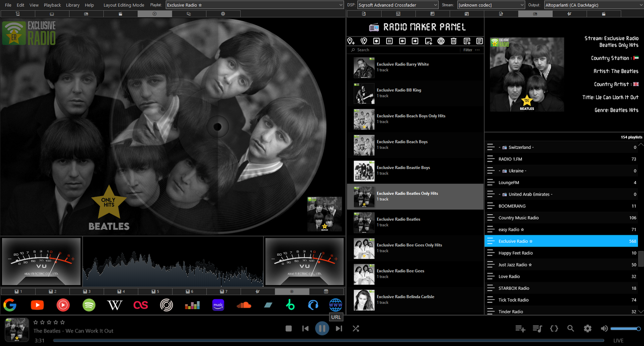
Task: Select Exclusive Radio BB King station
Action: coord(415,93)
